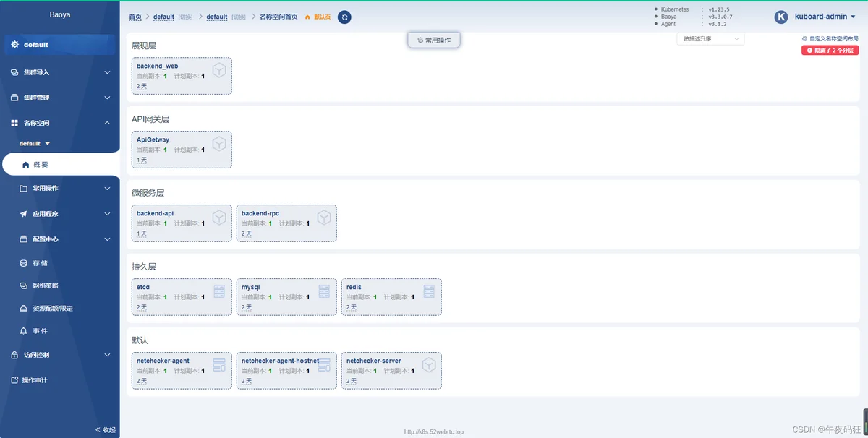The height and width of the screenshot is (438, 868).
Task: Click the 网络策略 icon in sidebar
Action: click(x=25, y=286)
